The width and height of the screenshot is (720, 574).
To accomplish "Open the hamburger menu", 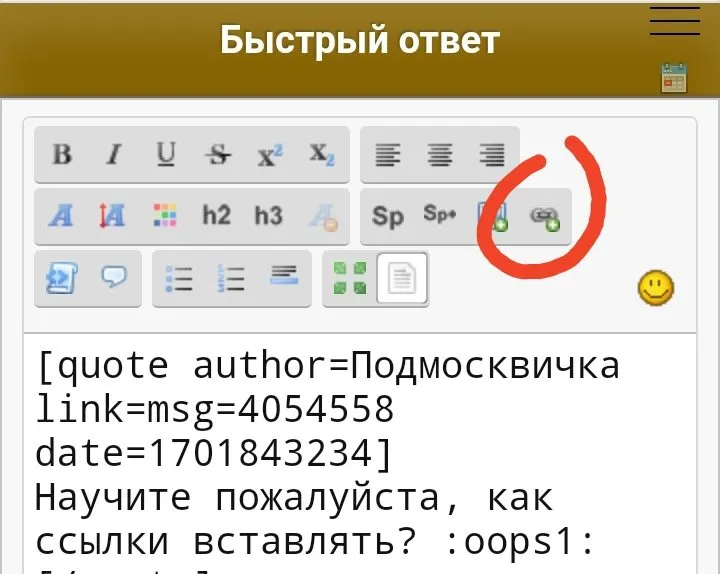I will pos(675,21).
